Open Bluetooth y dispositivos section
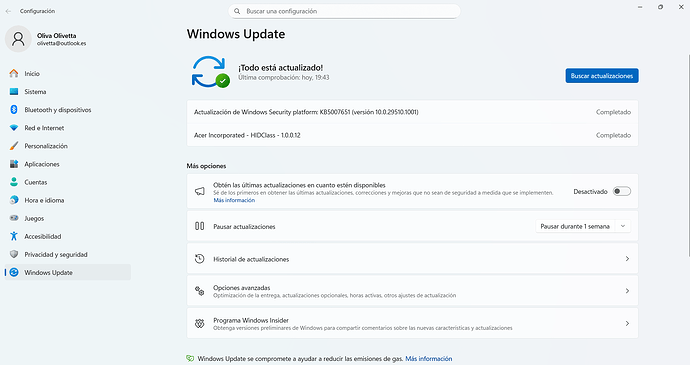Viewport: 690px width, 365px height. (68, 110)
